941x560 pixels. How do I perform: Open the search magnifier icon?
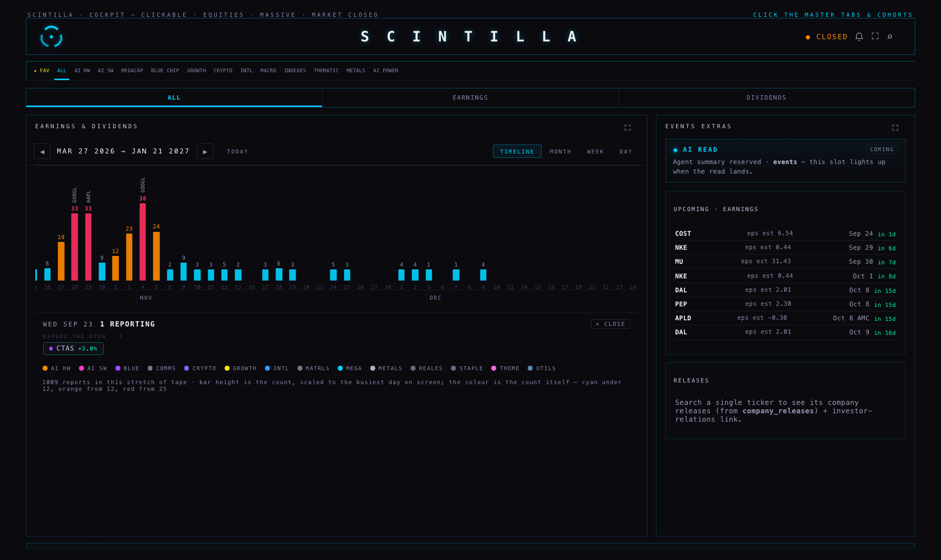pyautogui.click(x=889, y=36)
